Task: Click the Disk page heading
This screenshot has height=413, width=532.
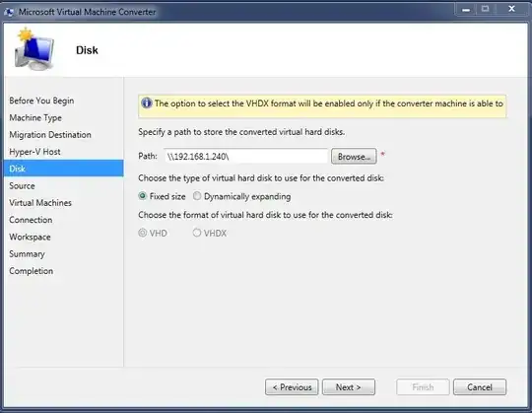Action: [87, 50]
